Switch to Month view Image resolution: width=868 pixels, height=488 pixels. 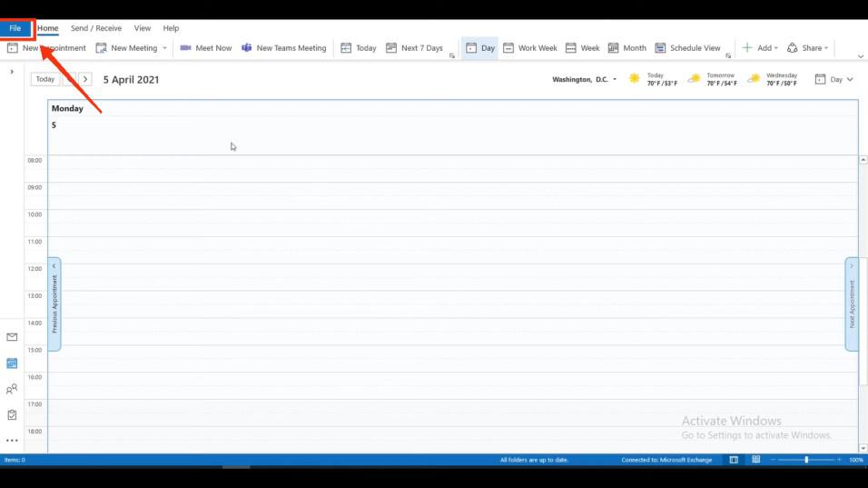coord(627,48)
